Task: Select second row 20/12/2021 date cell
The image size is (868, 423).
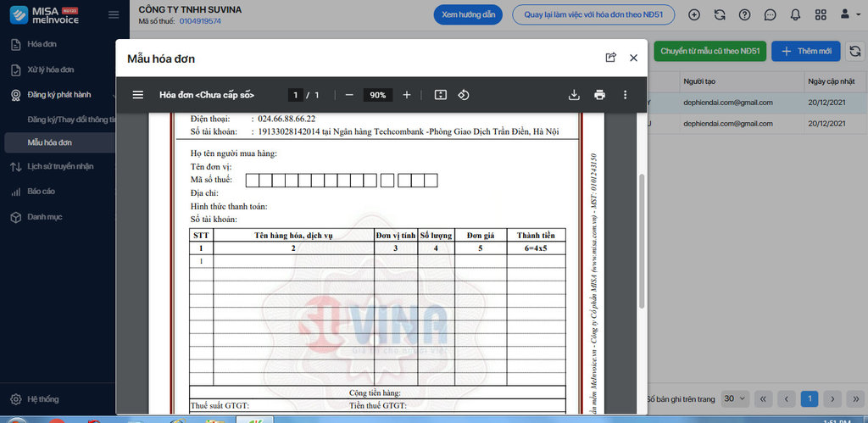Action: [827, 124]
